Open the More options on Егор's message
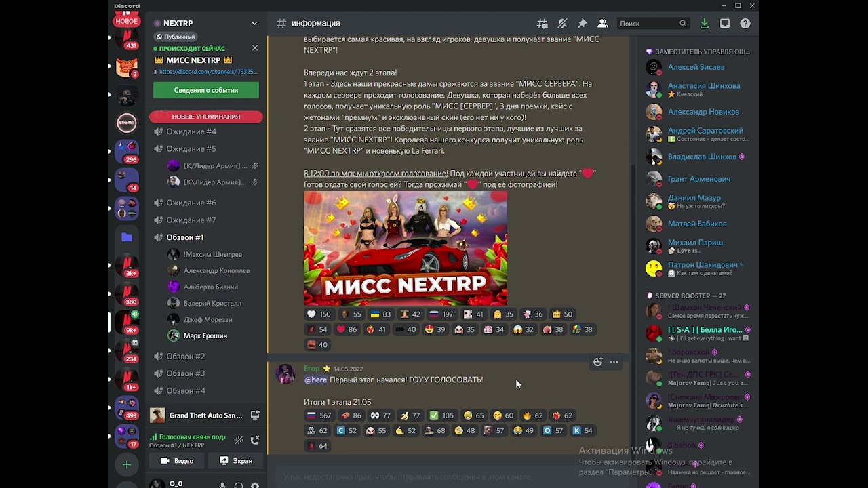The height and width of the screenshot is (488, 868). coord(614,362)
